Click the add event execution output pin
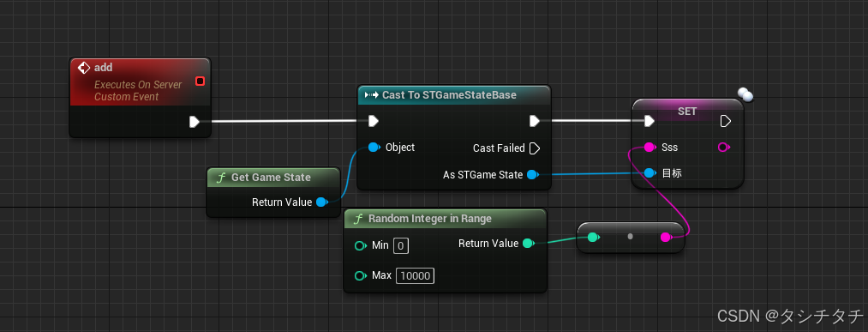 (195, 121)
